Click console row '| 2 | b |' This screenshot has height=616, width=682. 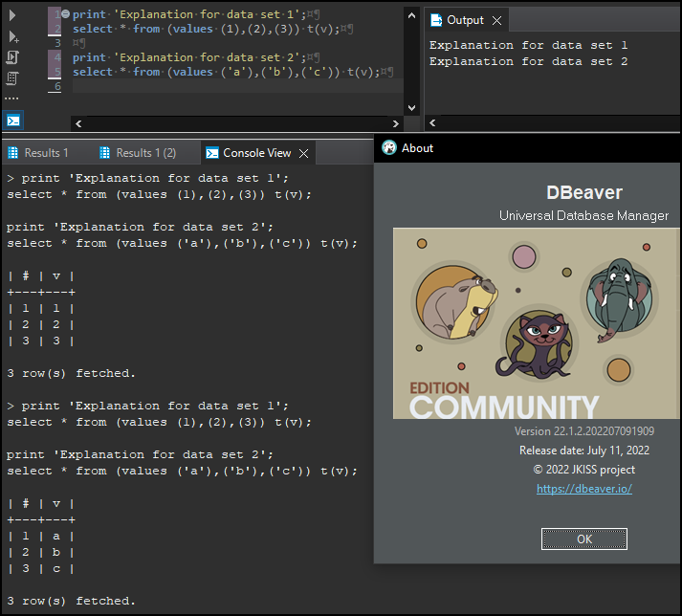coord(41,553)
